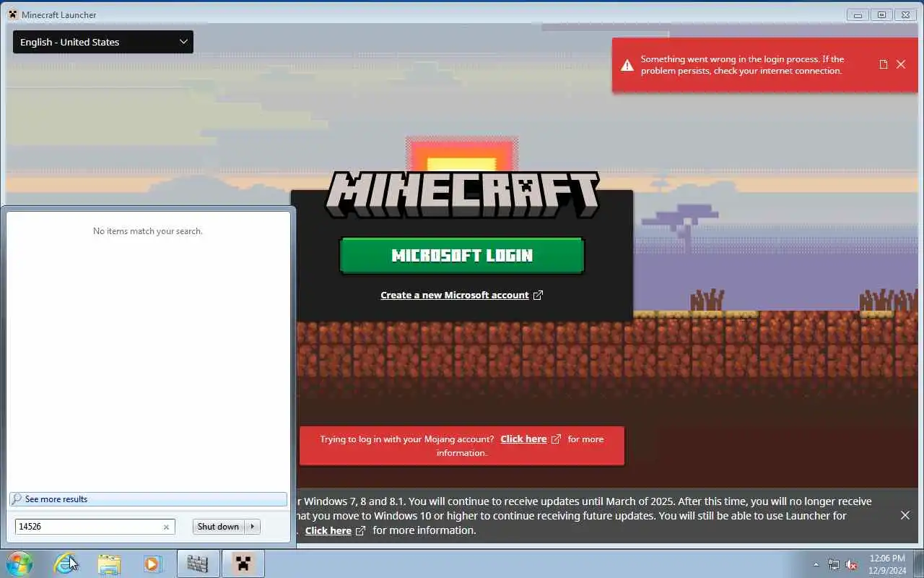Minimize the Minecraft Launcher window
Screen dimensions: 924x578
(x=858, y=14)
